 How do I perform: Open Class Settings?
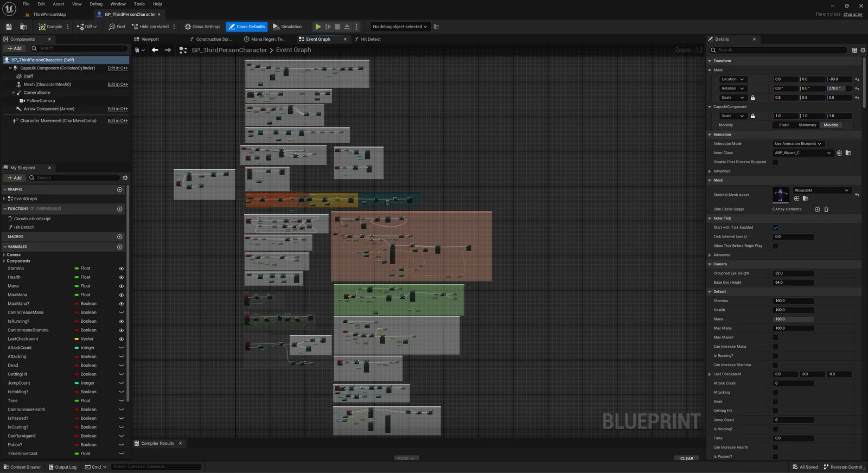click(x=202, y=27)
